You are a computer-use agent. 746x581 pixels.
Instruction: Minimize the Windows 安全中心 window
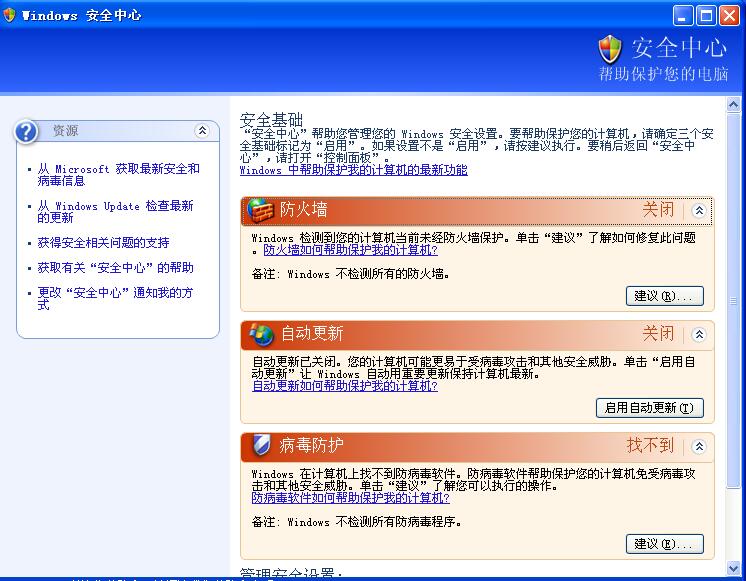(x=682, y=16)
